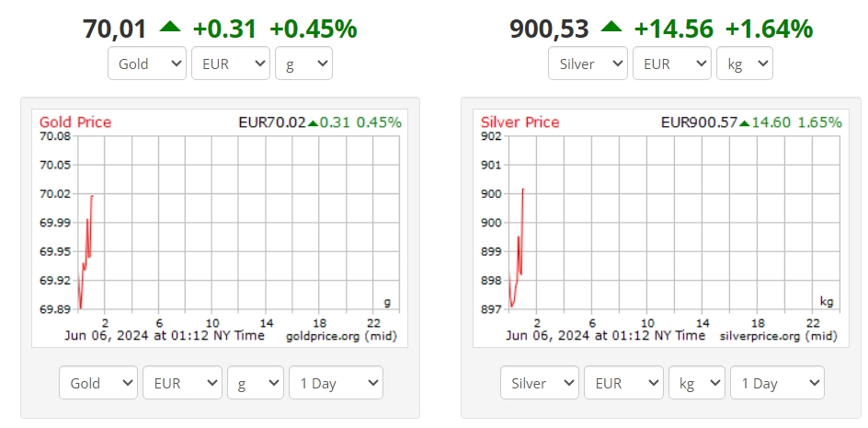Screen dimensions: 868x428
Task: Click the green up arrow beside 900,53
Action: point(611,26)
